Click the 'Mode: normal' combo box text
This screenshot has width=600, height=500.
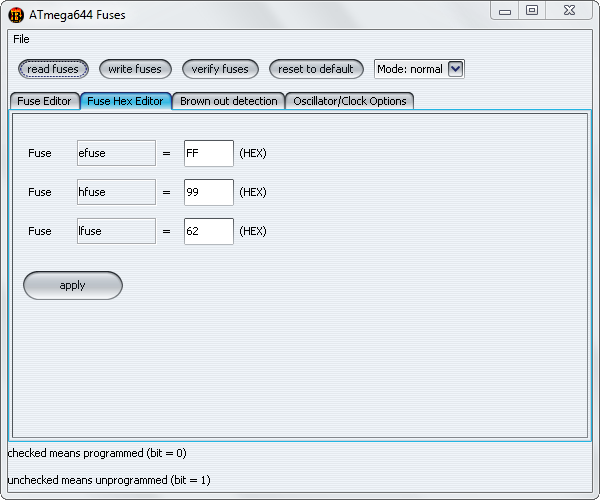point(410,69)
